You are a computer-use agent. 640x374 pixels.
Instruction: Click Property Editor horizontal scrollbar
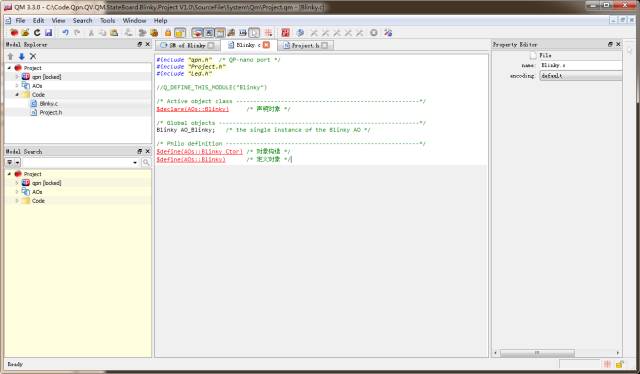(x=537, y=352)
